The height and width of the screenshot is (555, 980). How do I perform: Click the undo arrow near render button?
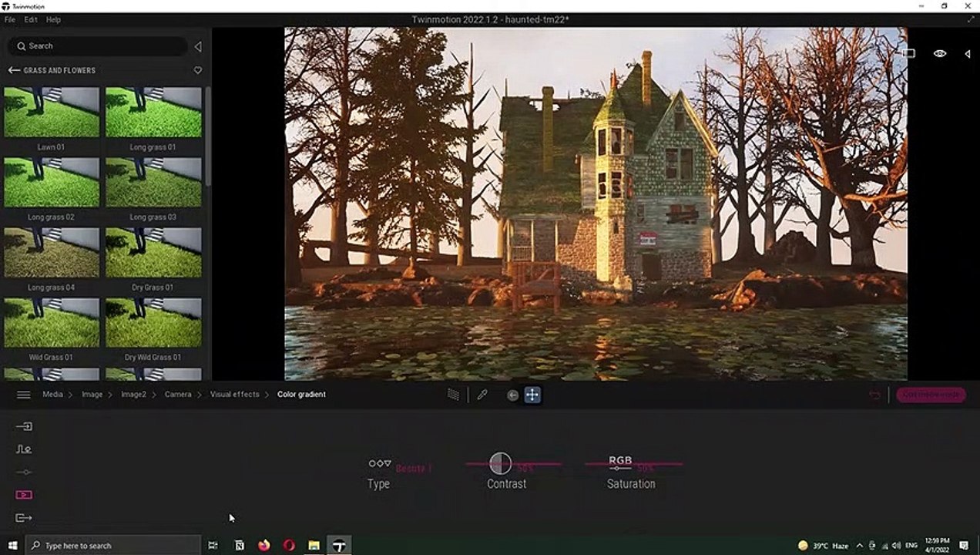(874, 395)
